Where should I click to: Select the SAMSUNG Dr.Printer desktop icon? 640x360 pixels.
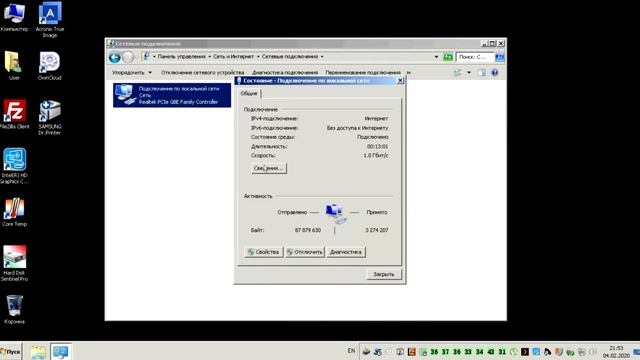(49, 117)
